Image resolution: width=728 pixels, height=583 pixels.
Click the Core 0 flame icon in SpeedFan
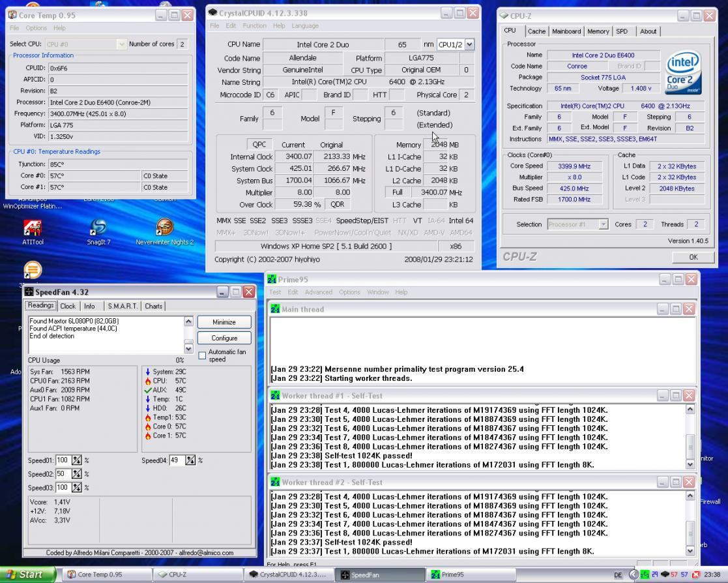coord(148,426)
